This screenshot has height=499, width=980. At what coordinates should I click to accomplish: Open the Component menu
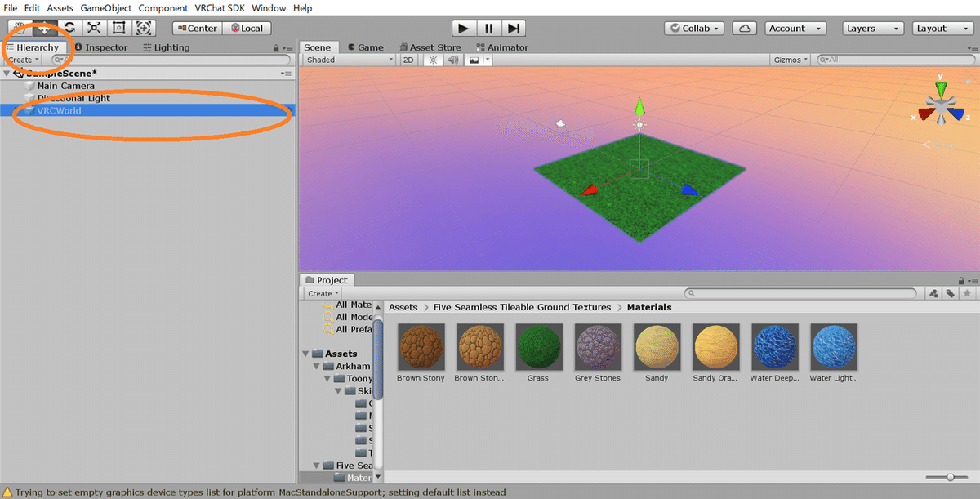pos(163,7)
